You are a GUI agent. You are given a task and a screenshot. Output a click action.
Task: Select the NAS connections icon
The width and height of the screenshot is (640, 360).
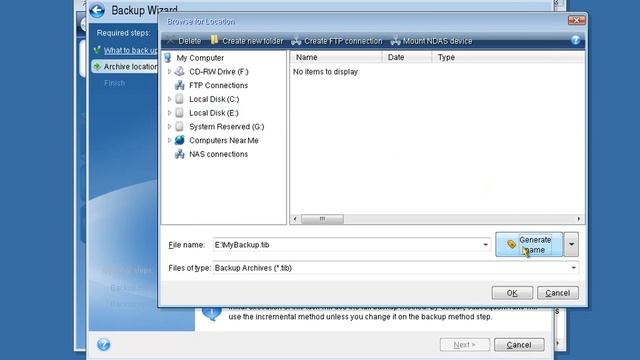pyautogui.click(x=180, y=154)
